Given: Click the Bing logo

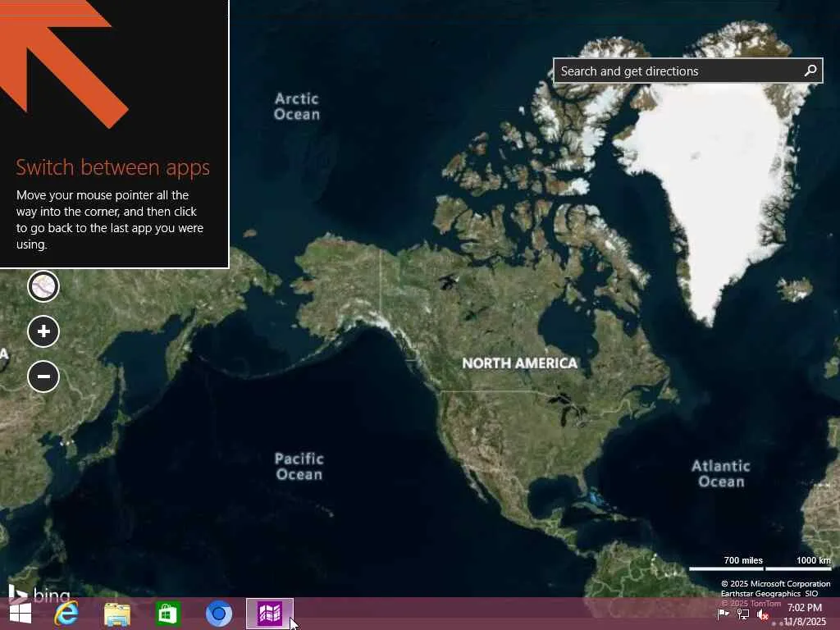Looking at the screenshot, I should point(39,594).
